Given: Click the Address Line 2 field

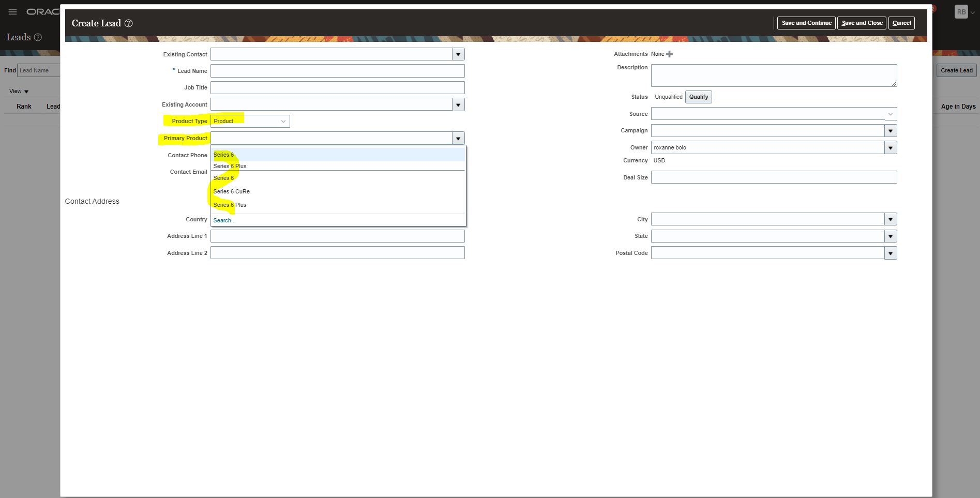Looking at the screenshot, I should 338,253.
